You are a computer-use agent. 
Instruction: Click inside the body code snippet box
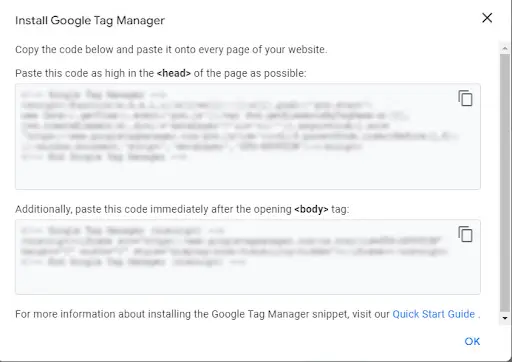[x=248, y=257]
